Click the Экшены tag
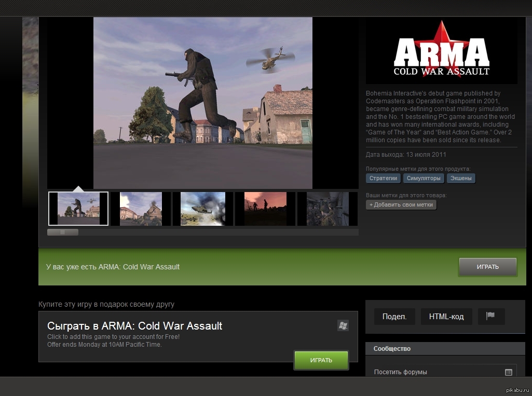The height and width of the screenshot is (396, 532). click(x=461, y=179)
